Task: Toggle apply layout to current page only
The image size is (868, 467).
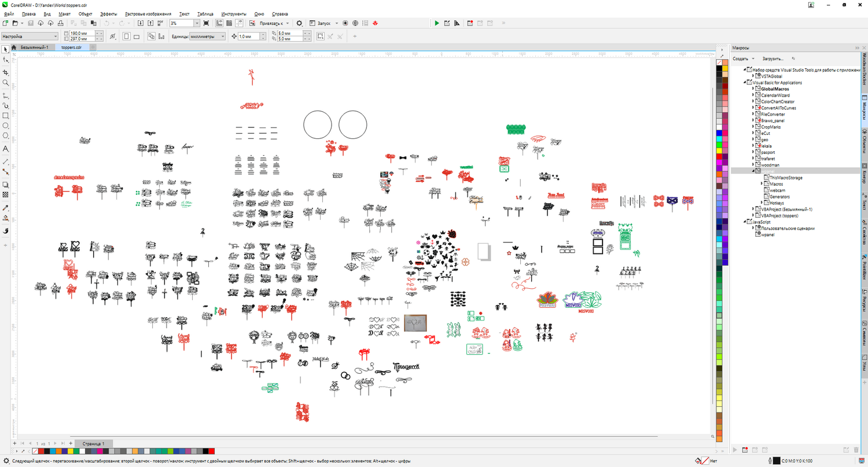Action: pyautogui.click(x=161, y=36)
